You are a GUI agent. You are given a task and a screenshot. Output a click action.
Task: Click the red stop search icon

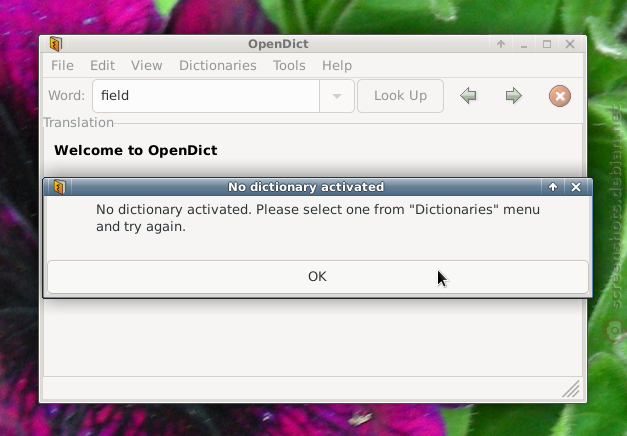560,96
